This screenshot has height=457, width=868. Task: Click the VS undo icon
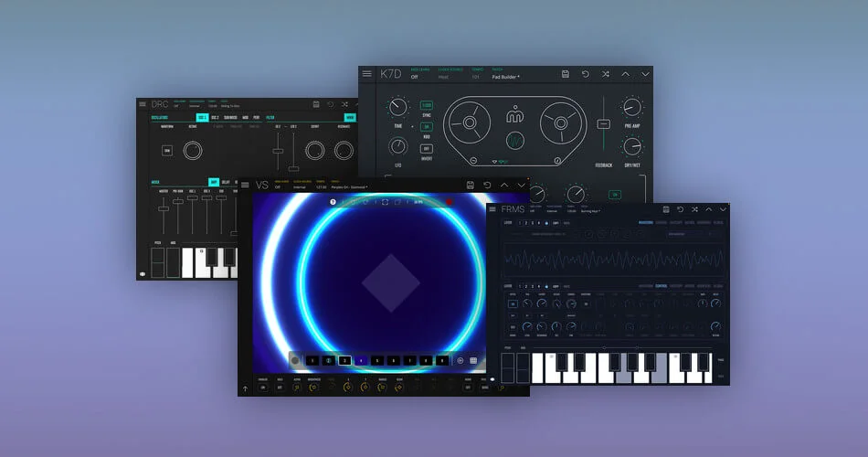click(487, 185)
